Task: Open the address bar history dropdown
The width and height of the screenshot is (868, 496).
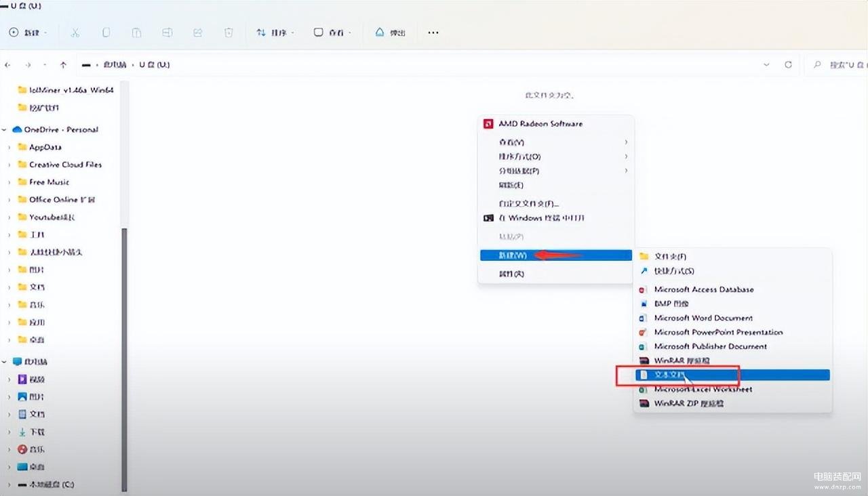Action: point(767,65)
